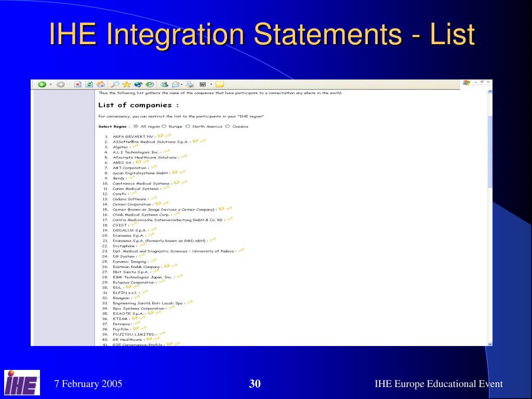This screenshot has height=399, width=532.
Task: Click the Climb Medical Systems Corp. entry
Action: click(141, 215)
